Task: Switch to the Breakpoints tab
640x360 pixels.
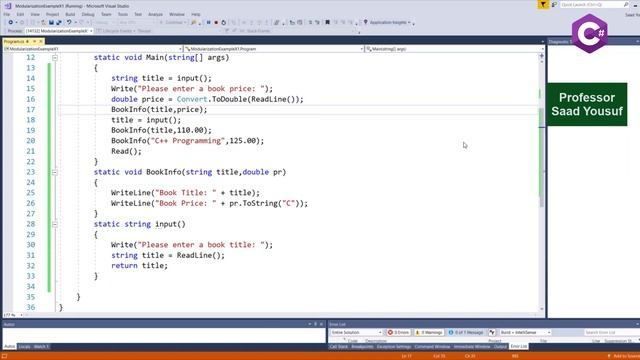Action: pos(362,347)
